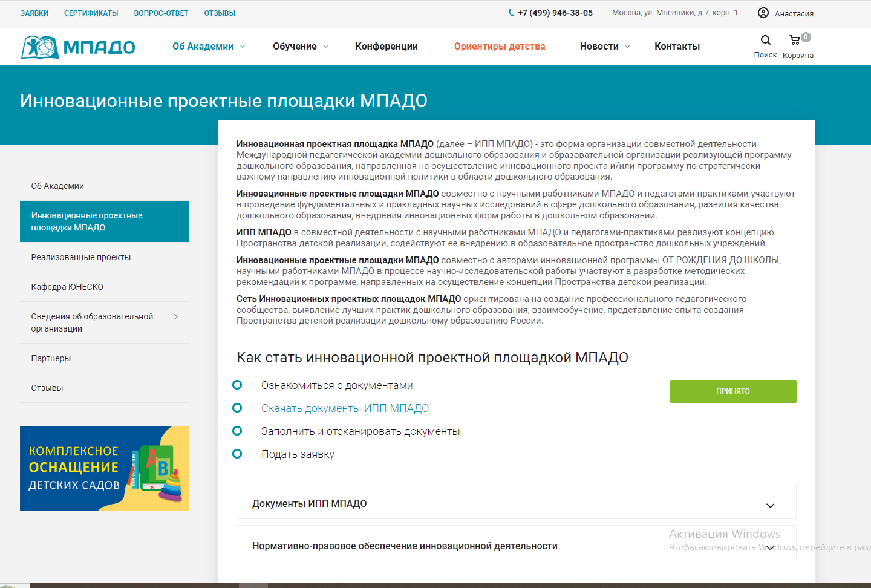
Task: Click the Комплексное оснащение детских садов banner
Action: coord(105,468)
